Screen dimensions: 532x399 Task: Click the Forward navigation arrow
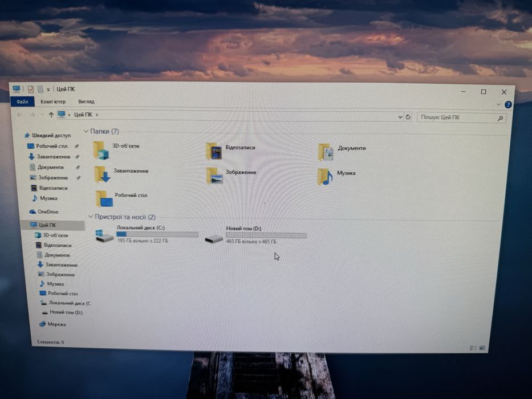click(33, 115)
